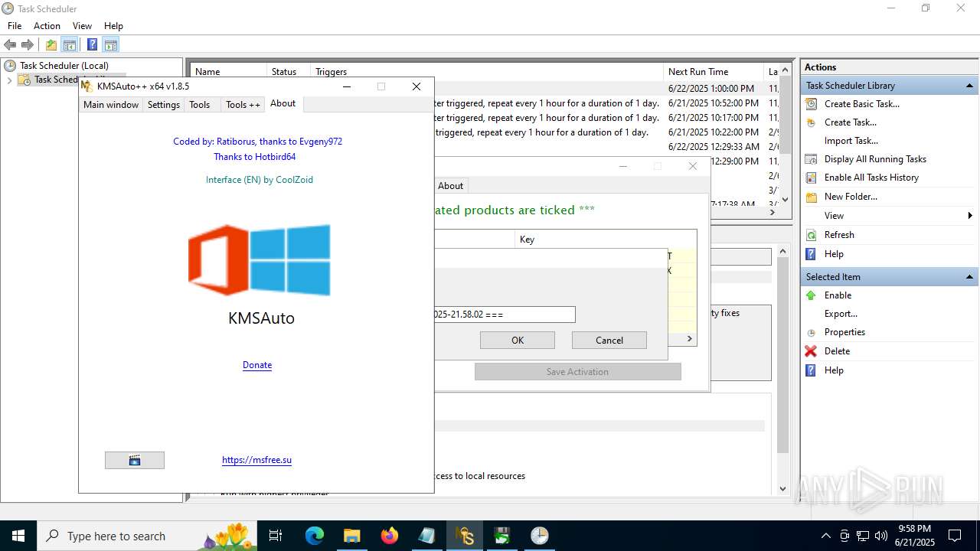Open the Action menu
The height and width of the screenshot is (551, 980).
[x=47, y=26]
